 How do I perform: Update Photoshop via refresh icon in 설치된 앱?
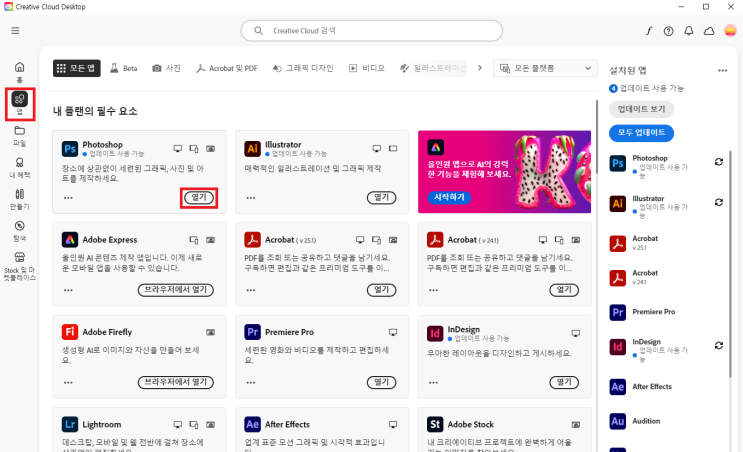coord(719,162)
